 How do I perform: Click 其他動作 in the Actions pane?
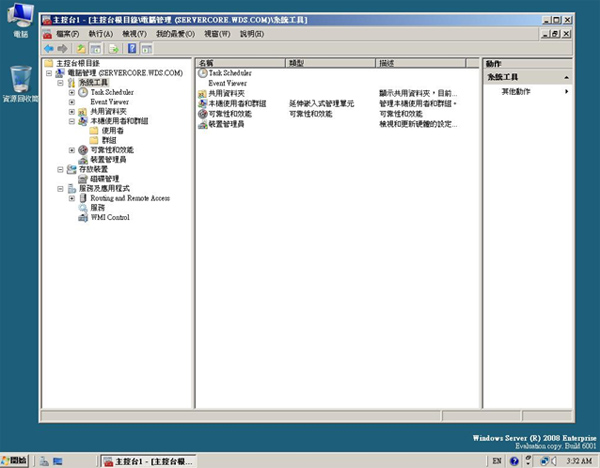(517, 91)
